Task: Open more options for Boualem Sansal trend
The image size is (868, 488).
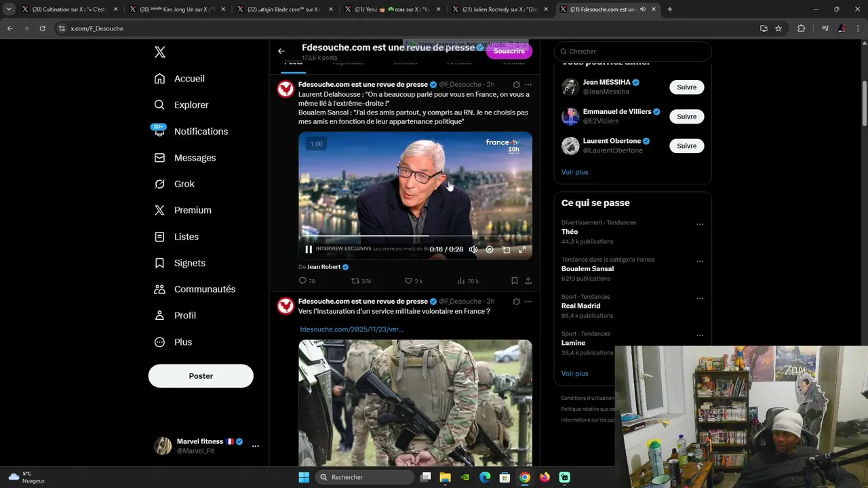Action: pyautogui.click(x=700, y=262)
